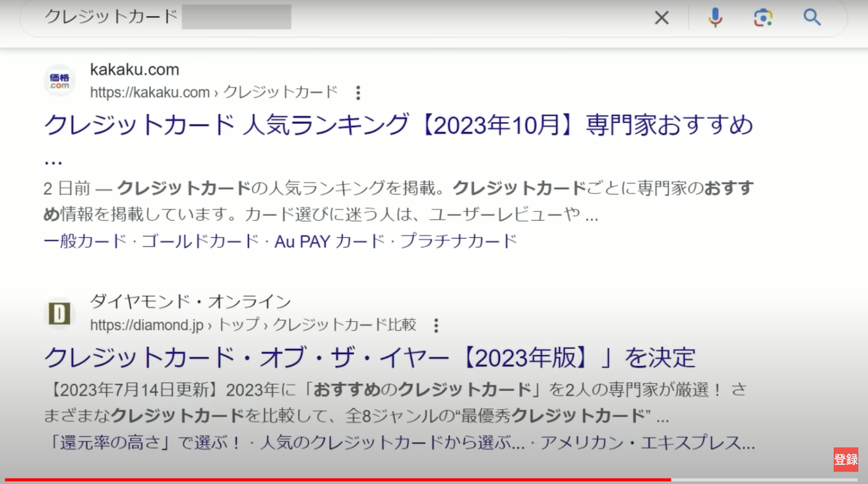Click the red 登録 subscribe button

(846, 460)
